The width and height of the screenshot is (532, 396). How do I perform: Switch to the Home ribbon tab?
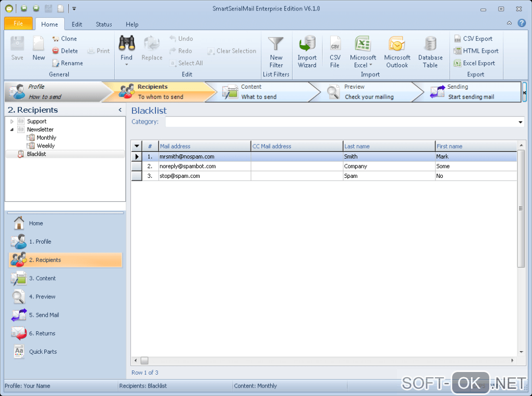click(x=50, y=25)
